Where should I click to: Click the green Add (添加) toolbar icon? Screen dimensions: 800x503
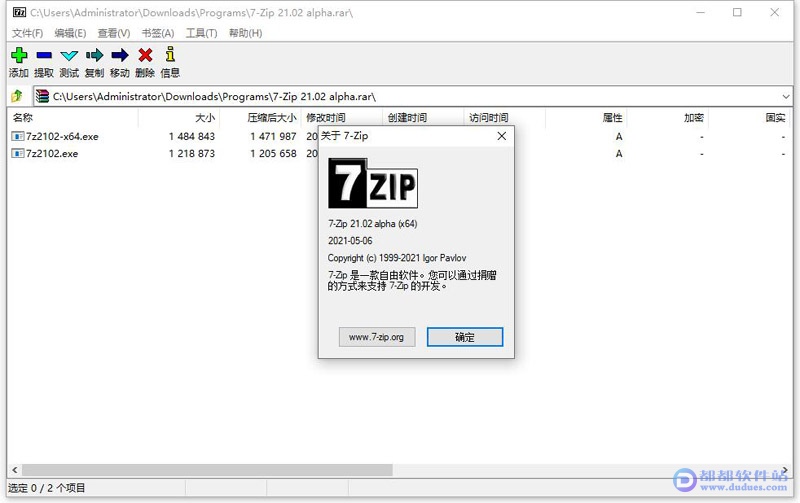click(19, 55)
